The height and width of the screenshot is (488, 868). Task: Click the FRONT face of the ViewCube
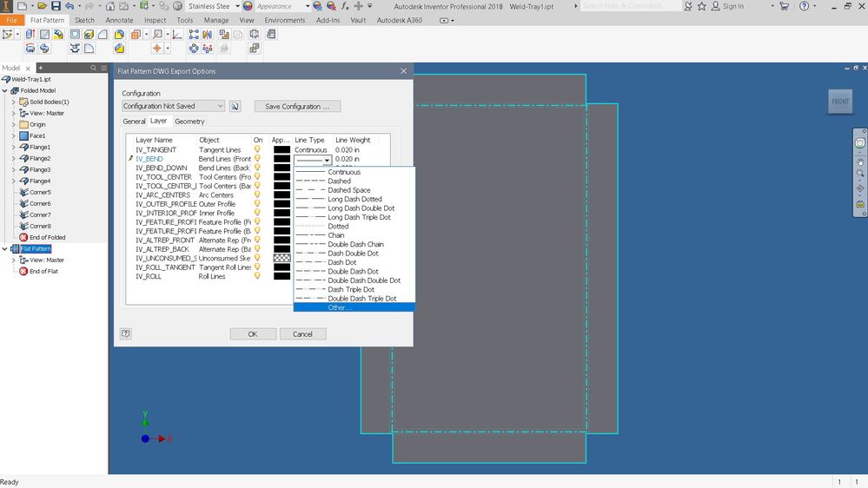pos(840,102)
